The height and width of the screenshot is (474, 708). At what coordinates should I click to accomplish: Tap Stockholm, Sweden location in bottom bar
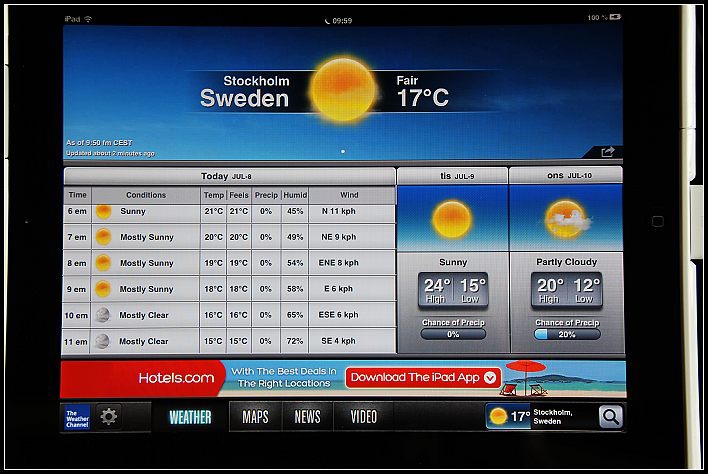(x=553, y=417)
